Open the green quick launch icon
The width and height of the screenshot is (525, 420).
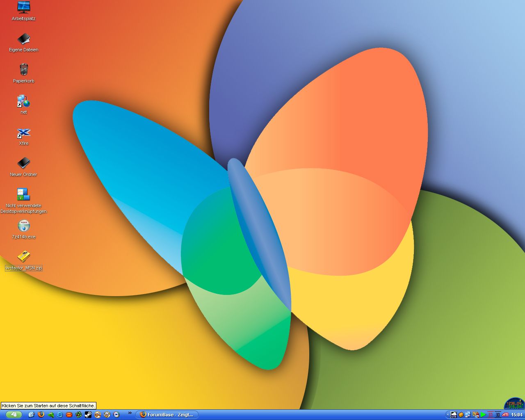51,415
